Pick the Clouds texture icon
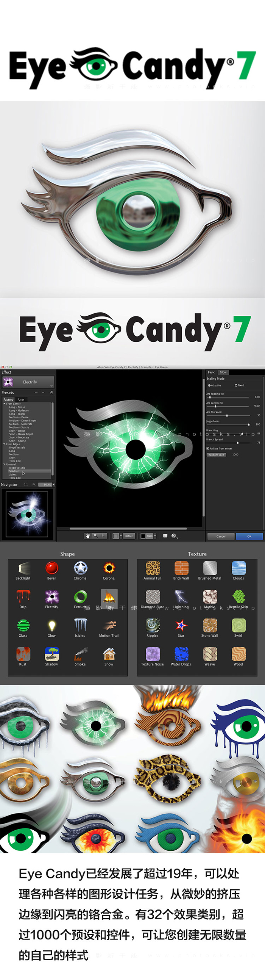The height and width of the screenshot is (980, 265). click(x=238, y=568)
